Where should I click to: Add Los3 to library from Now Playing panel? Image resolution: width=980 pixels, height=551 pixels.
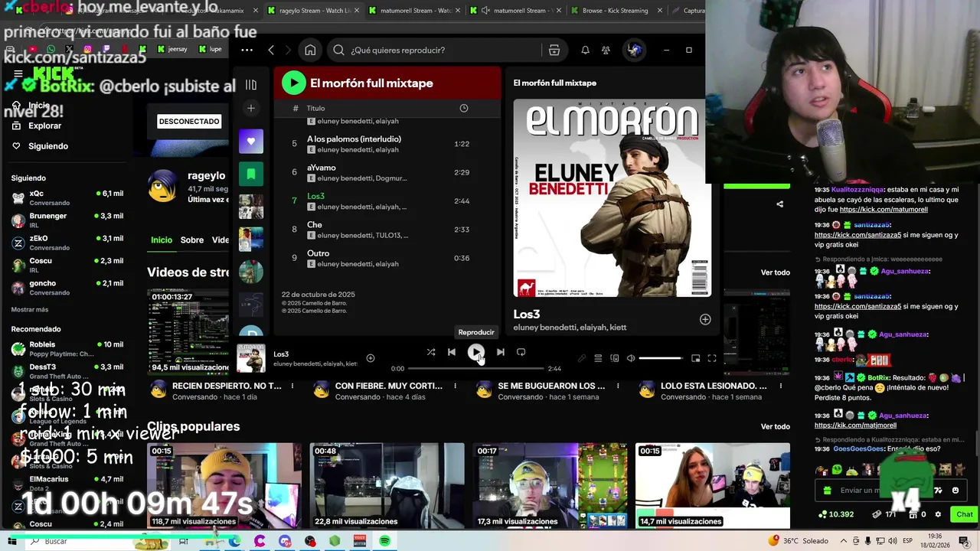(705, 319)
